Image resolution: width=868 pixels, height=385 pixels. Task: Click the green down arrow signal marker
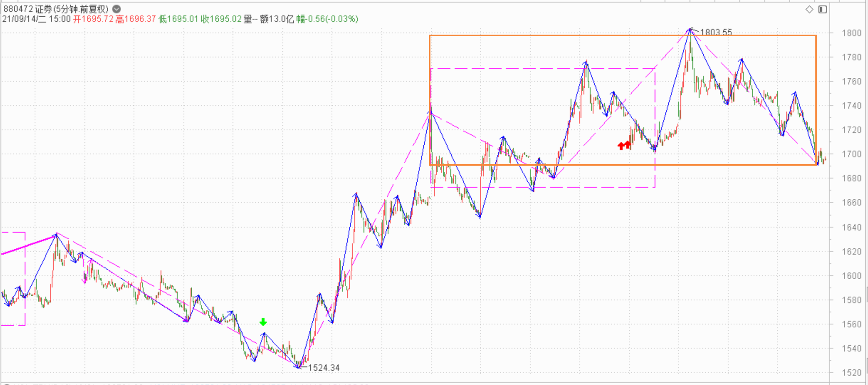pos(263,322)
